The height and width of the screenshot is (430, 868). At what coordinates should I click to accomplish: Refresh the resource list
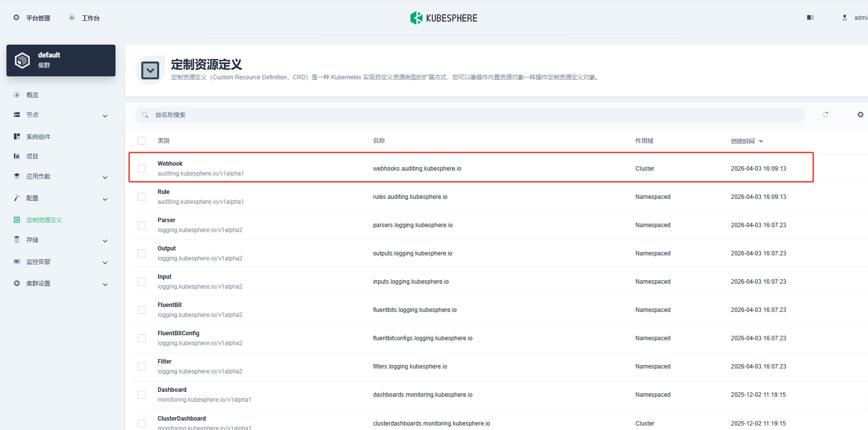point(826,115)
